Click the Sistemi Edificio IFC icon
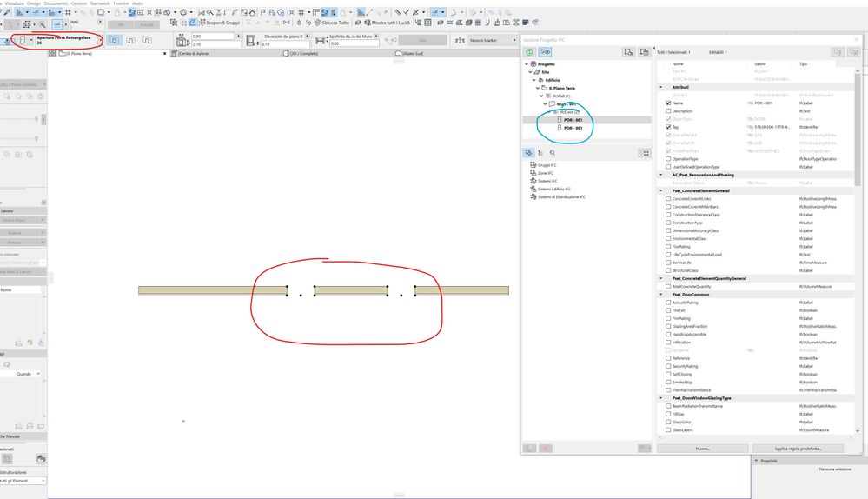The width and height of the screenshot is (868, 499). pyautogui.click(x=533, y=189)
